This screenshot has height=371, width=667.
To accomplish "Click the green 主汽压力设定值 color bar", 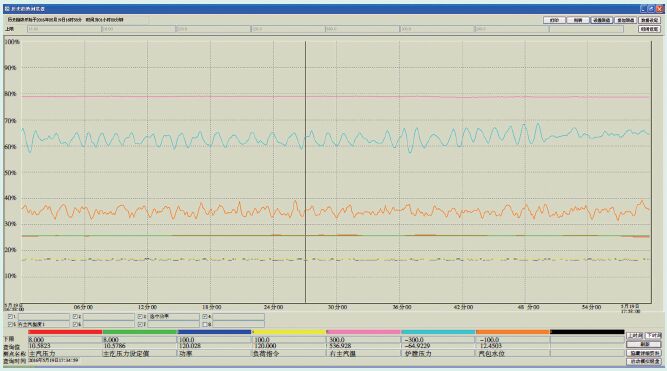I will click(x=140, y=332).
